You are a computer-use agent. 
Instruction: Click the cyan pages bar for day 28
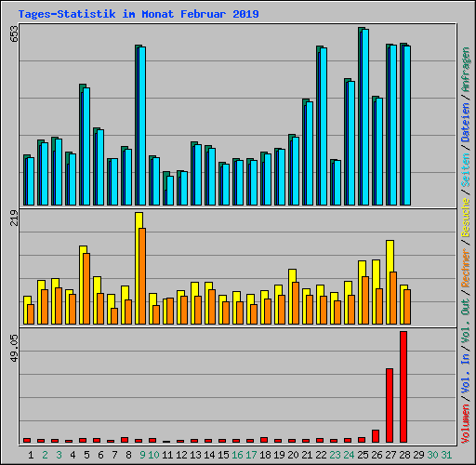tap(407, 126)
